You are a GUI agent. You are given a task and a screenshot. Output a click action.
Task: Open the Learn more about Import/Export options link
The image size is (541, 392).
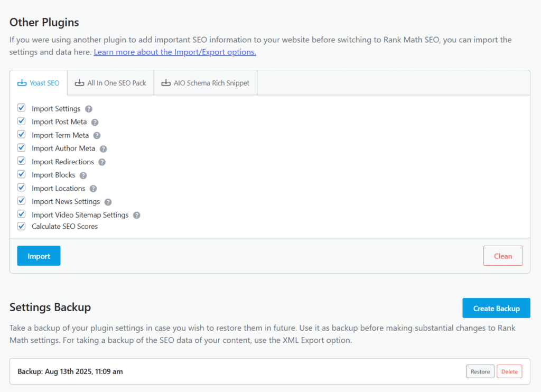pyautogui.click(x=175, y=52)
